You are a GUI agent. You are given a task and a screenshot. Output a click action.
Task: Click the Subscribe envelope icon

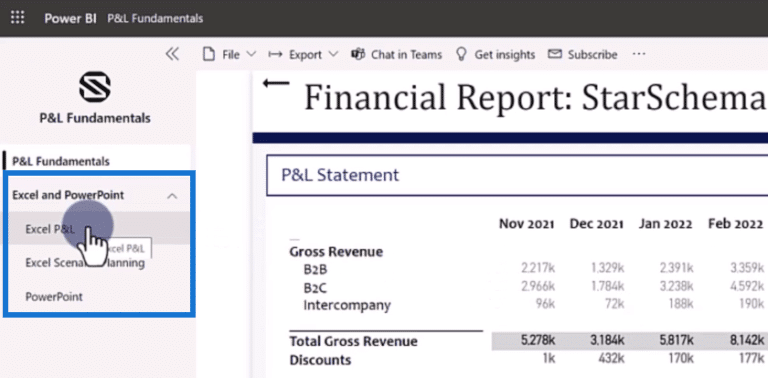click(x=554, y=54)
